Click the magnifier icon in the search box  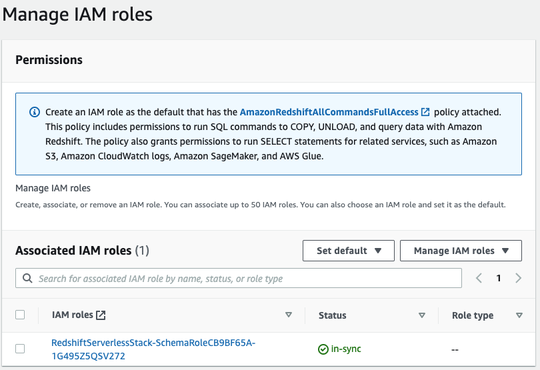tap(28, 278)
